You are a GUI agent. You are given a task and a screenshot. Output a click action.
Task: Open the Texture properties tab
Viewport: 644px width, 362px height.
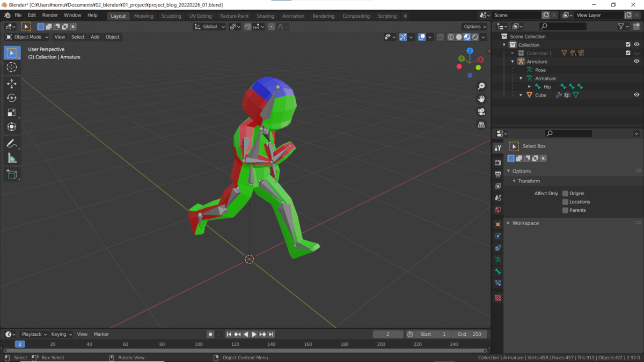tap(498, 298)
